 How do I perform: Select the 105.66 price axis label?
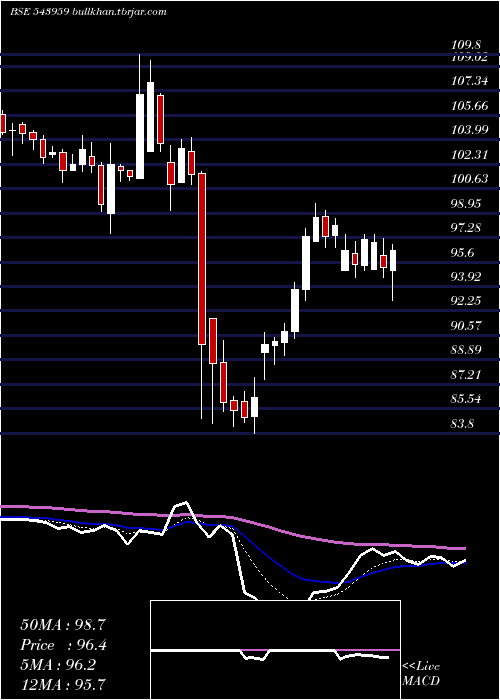tap(469, 106)
